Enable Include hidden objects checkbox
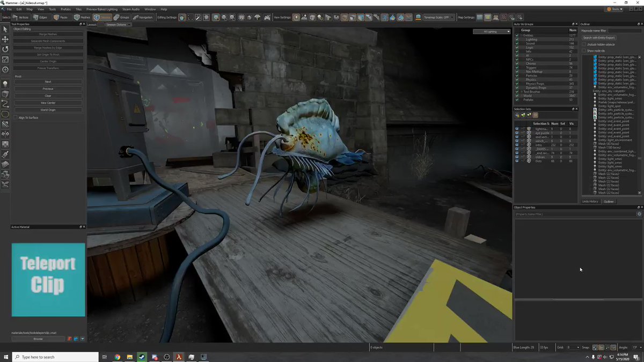The width and height of the screenshot is (644, 362). [x=584, y=44]
